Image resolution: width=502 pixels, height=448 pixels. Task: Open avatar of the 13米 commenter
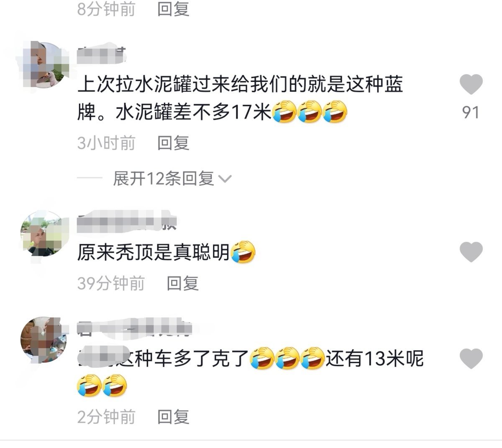(42, 338)
